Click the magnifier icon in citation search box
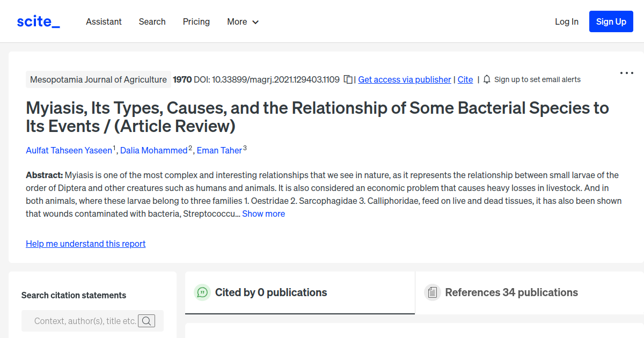 [x=146, y=321]
